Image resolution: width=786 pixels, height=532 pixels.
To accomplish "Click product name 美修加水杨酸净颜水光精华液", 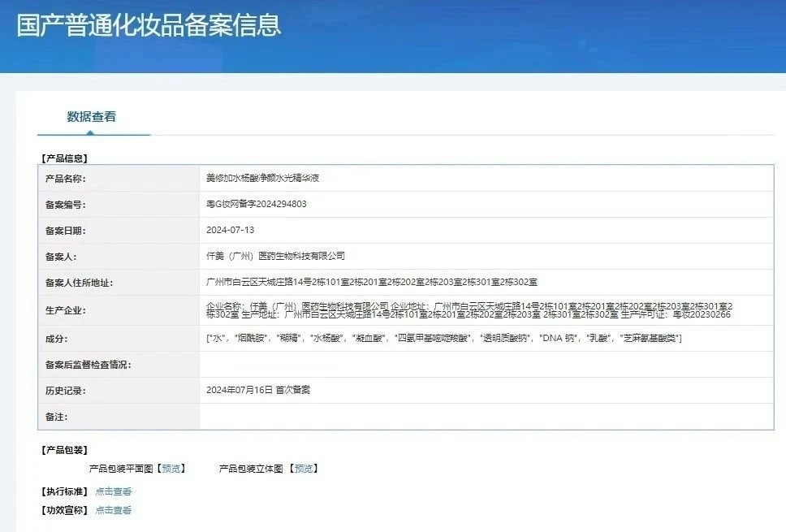I will coord(262,178).
